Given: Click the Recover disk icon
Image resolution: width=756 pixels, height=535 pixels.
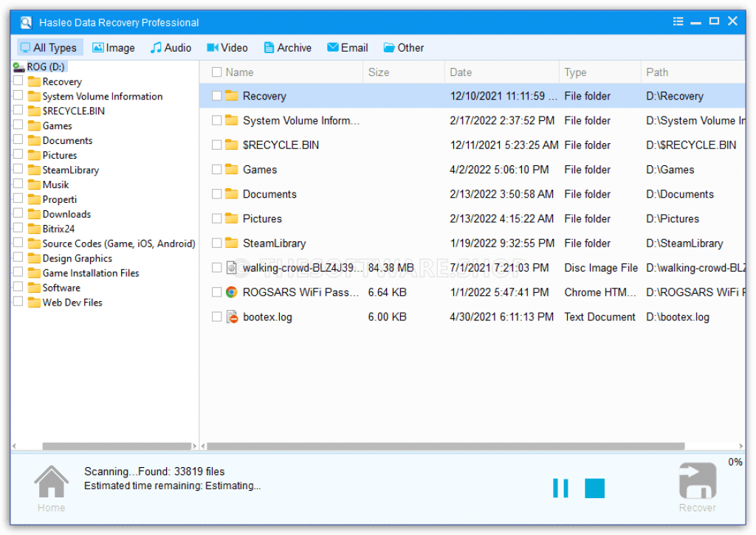Looking at the screenshot, I should 697,480.
